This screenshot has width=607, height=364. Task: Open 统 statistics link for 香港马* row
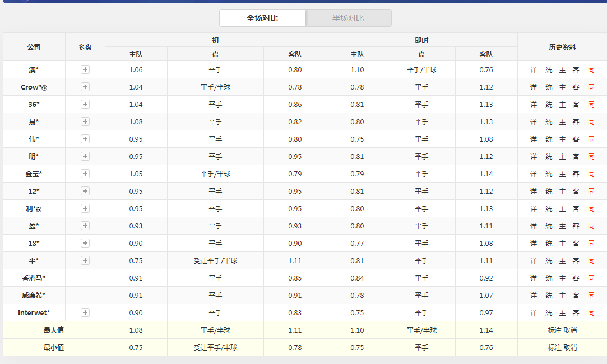[x=549, y=278]
